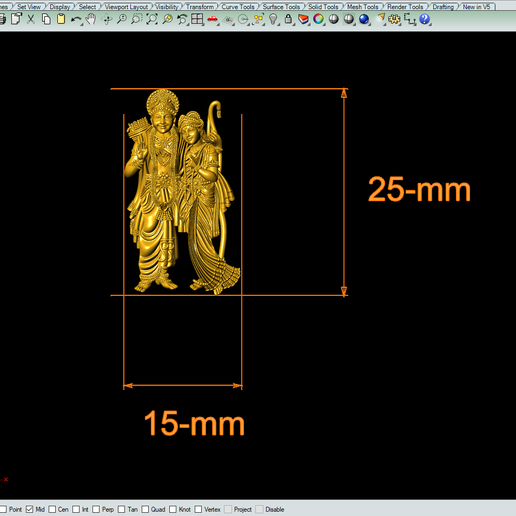Screen dimensions: 516x516
Task: Select the Zoom Dynamic magnifier tool
Action: (x=122, y=19)
